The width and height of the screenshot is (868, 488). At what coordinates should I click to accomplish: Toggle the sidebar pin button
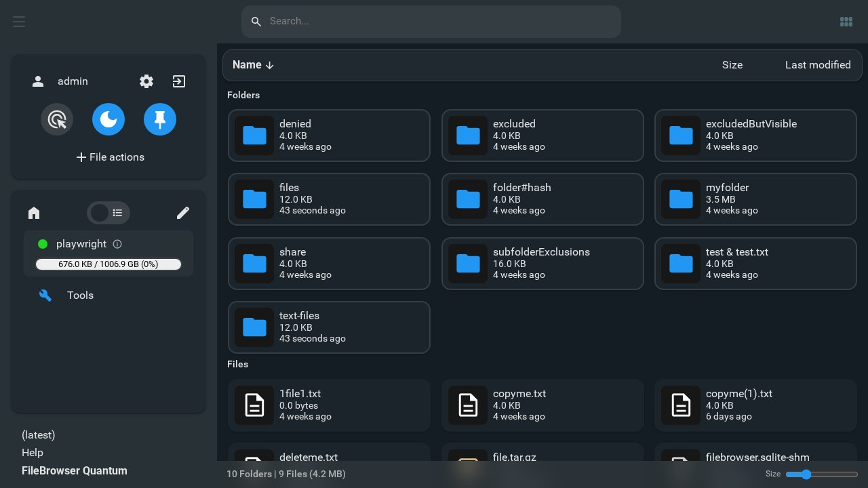click(x=160, y=119)
